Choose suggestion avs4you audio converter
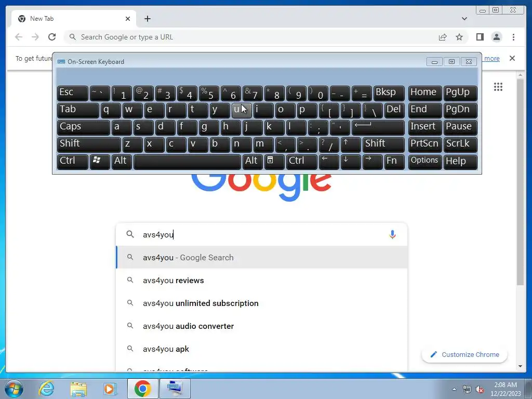Screen dimensions: 532x399 tap(261, 326)
